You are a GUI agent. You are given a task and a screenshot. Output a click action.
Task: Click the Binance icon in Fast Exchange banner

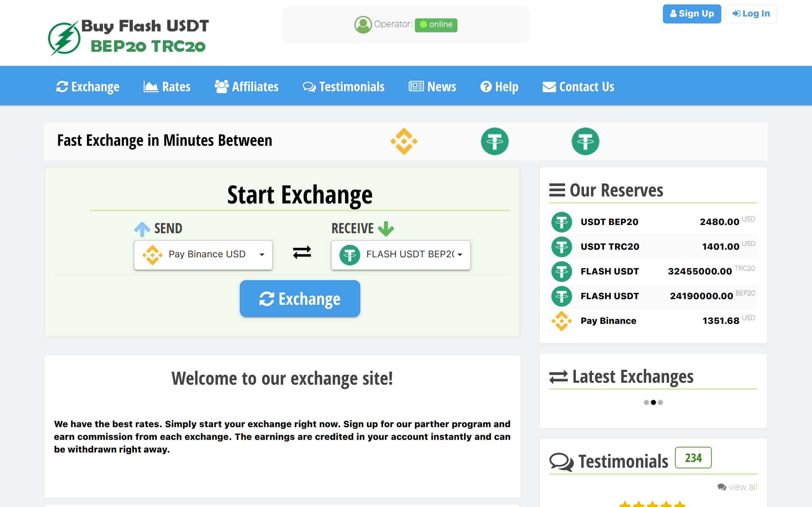pos(404,141)
